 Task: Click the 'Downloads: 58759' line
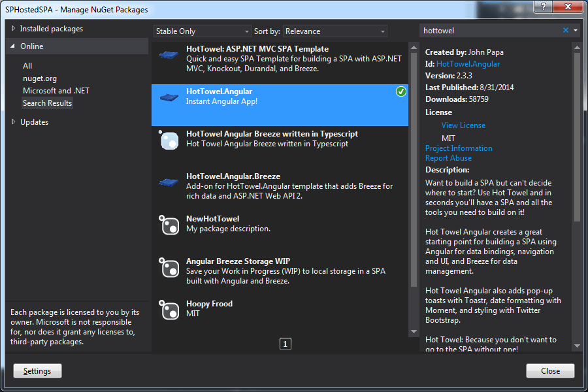(457, 99)
